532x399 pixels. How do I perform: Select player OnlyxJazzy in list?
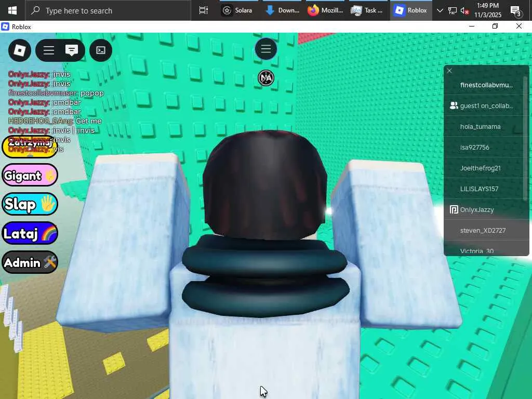[x=485, y=210]
